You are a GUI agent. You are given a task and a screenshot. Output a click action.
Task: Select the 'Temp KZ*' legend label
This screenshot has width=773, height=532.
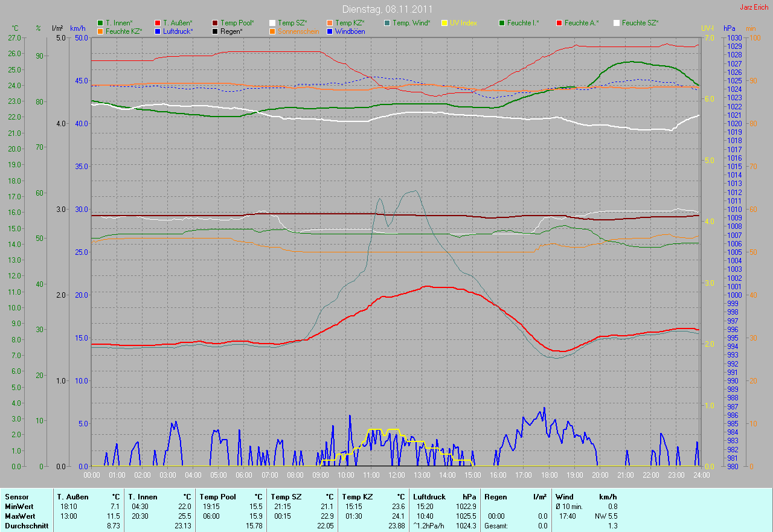click(x=350, y=23)
